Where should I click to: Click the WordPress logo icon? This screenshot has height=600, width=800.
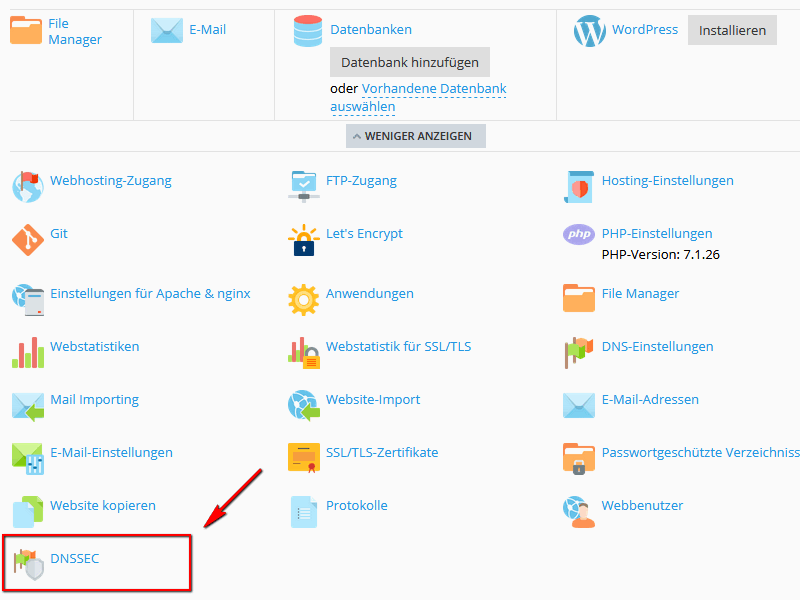(x=589, y=32)
